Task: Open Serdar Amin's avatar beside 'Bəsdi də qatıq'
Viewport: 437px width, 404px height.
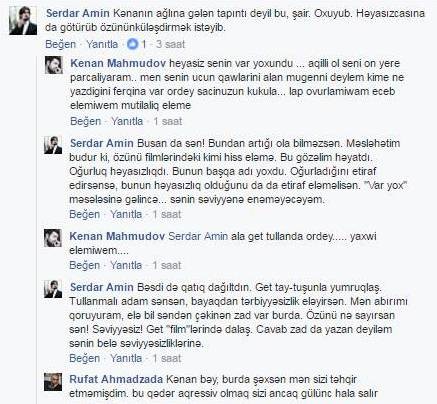Action: click(x=53, y=289)
